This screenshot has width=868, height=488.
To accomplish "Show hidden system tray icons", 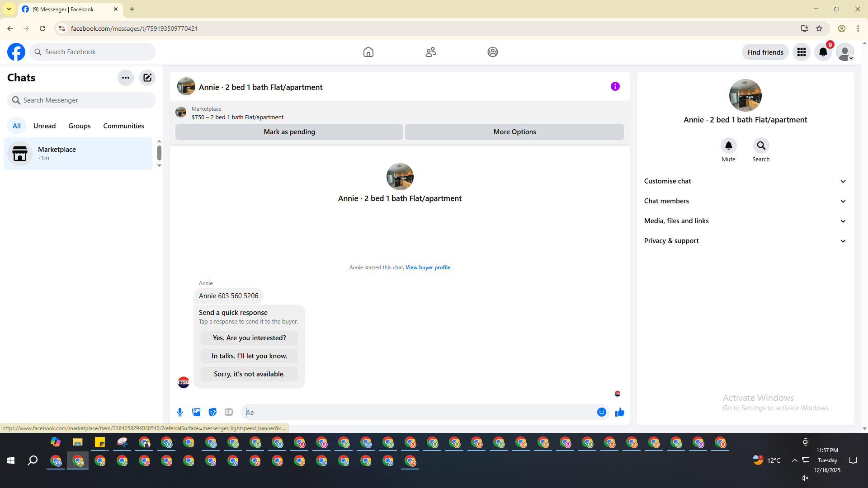I will tap(794, 460).
